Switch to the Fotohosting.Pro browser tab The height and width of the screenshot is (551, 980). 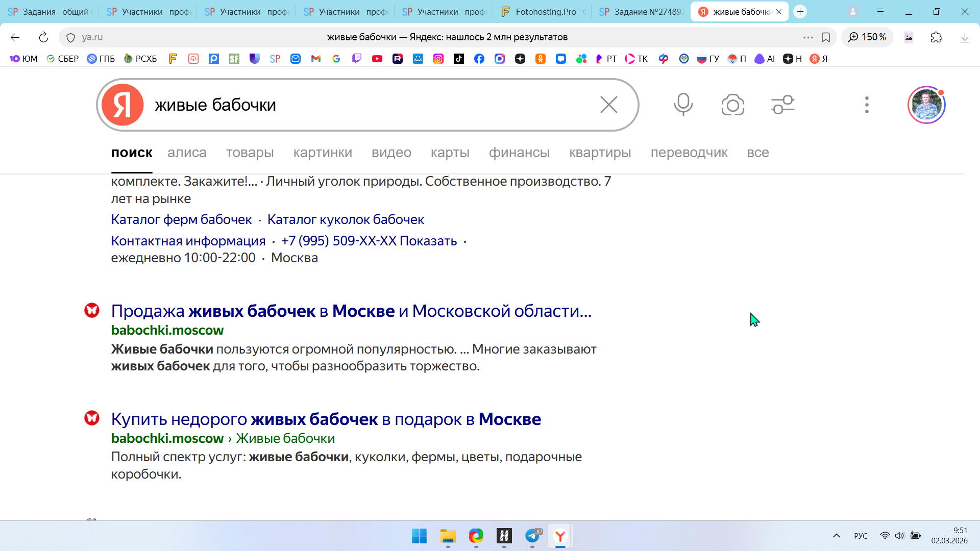click(543, 12)
